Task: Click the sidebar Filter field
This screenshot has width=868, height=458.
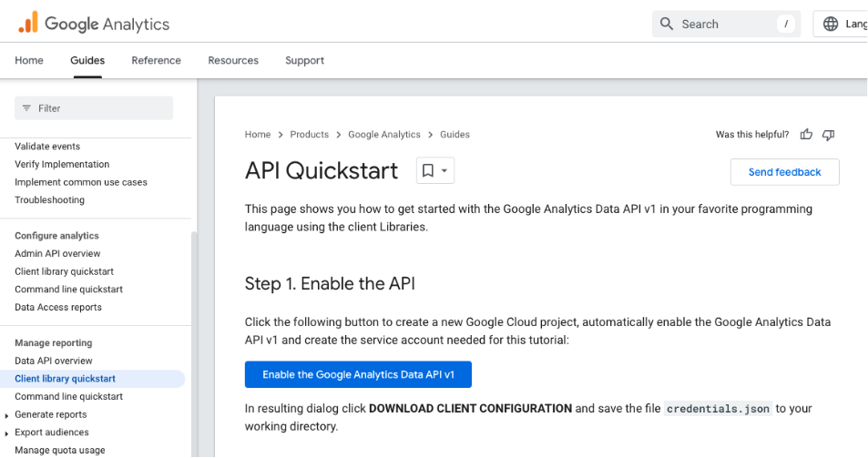Action: tap(94, 108)
